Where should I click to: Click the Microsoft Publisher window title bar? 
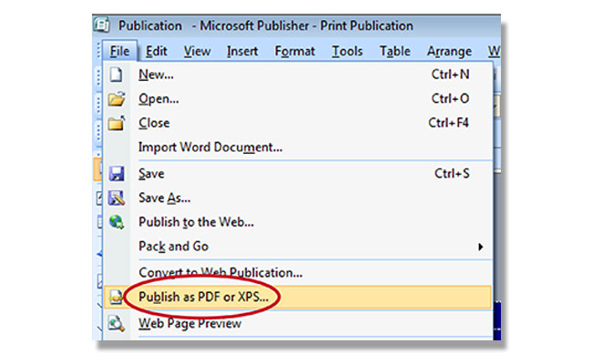click(296, 25)
